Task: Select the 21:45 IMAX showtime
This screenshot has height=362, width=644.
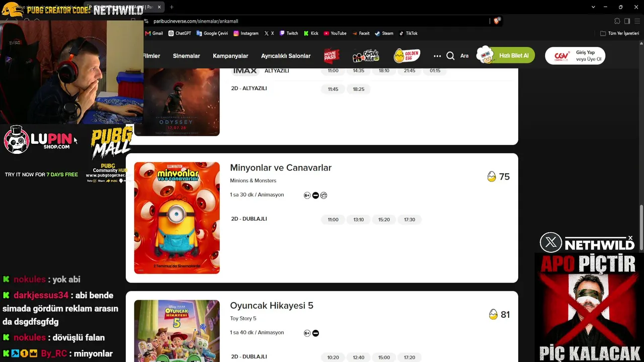Action: [410, 71]
